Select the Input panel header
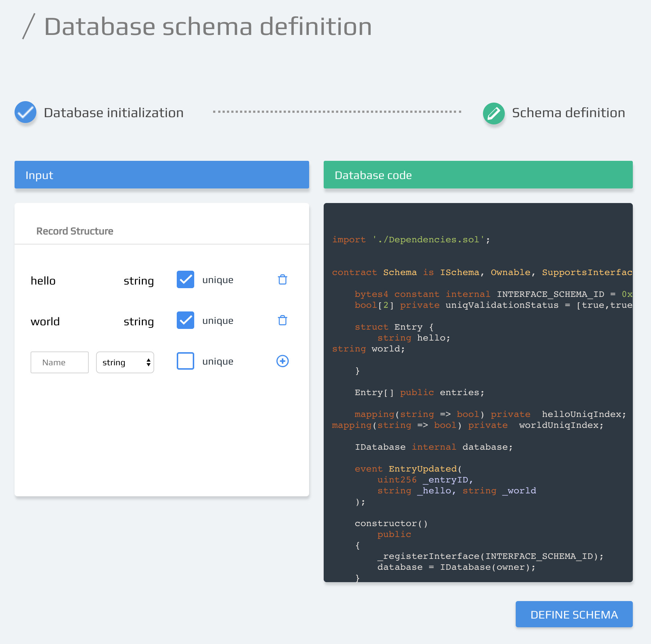651x644 pixels. [x=162, y=175]
